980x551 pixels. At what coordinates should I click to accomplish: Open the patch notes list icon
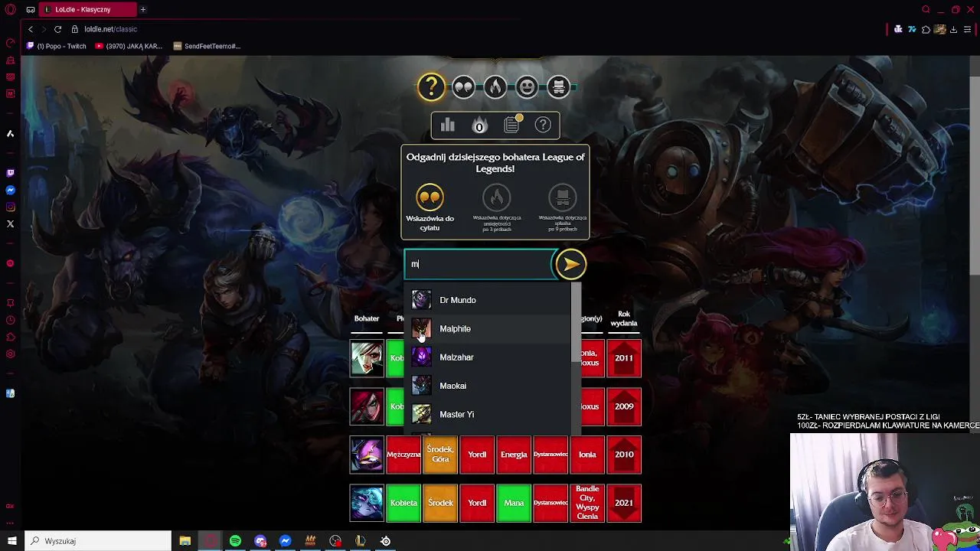click(x=511, y=126)
